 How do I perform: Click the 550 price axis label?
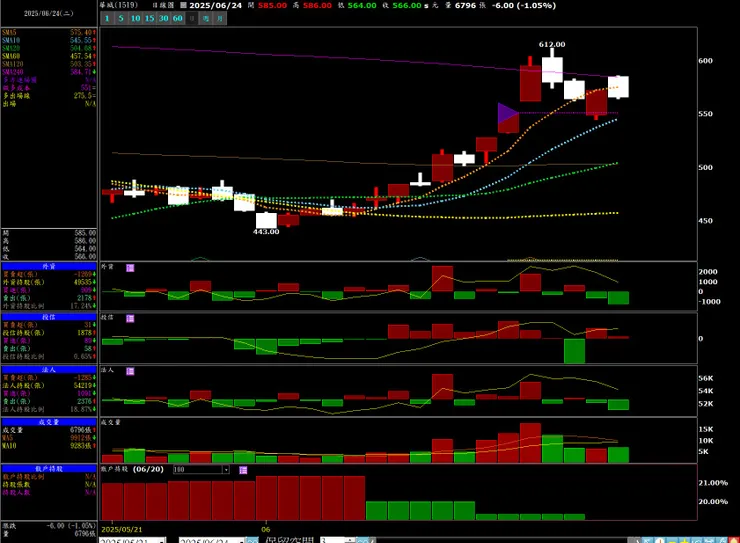705,114
